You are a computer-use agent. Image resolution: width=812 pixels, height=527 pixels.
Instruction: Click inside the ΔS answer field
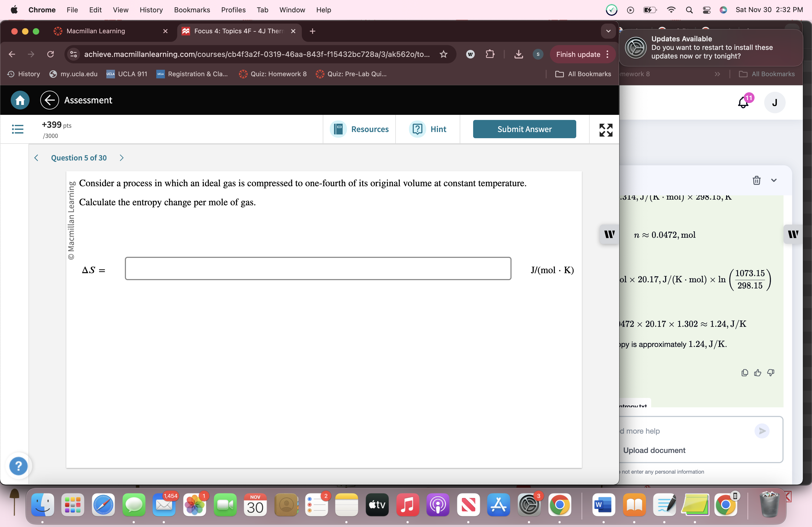tap(318, 269)
